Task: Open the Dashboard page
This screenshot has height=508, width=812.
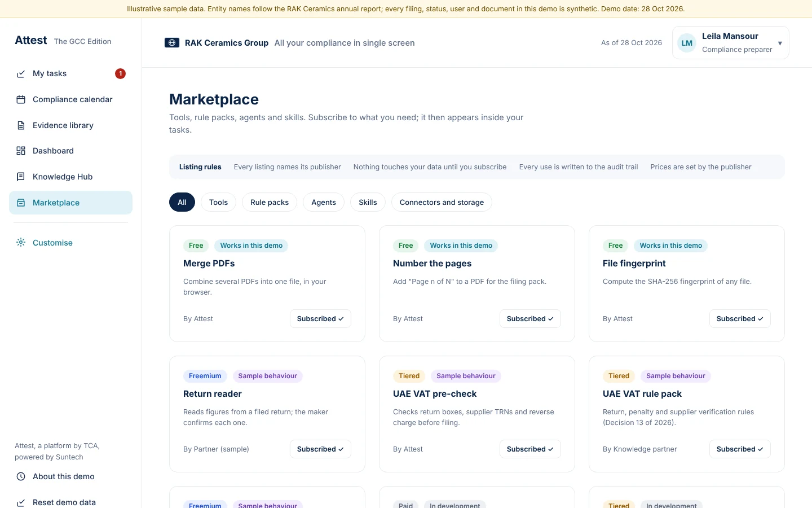Action: click(x=70, y=151)
